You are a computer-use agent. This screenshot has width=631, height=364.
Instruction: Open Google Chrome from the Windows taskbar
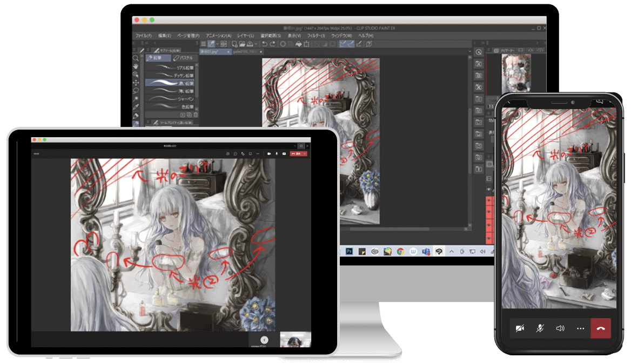point(400,251)
